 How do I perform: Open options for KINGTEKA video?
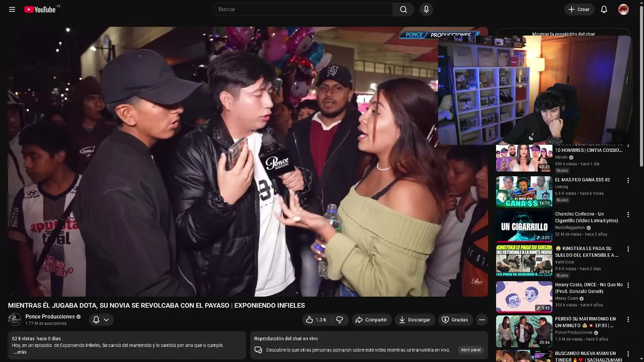[x=628, y=249]
